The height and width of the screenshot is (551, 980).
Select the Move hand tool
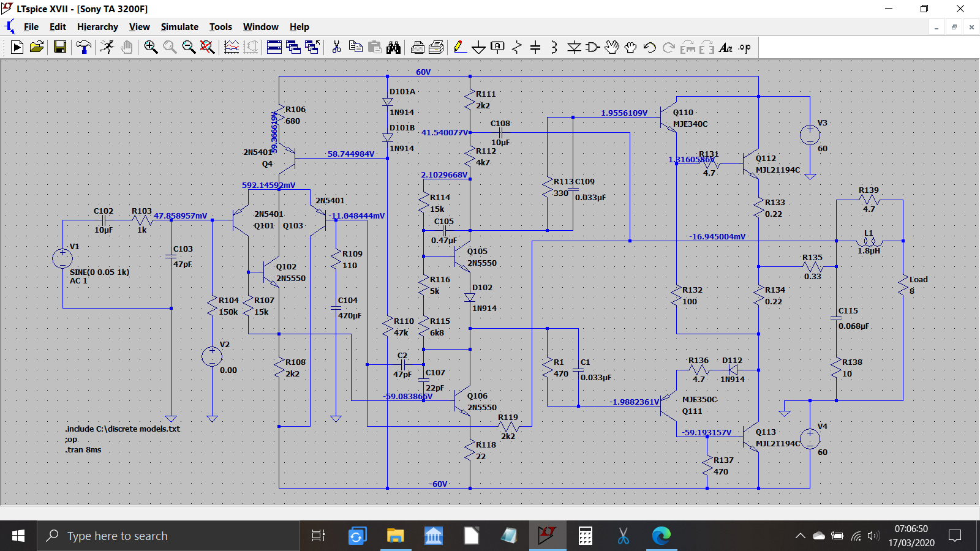pyautogui.click(x=612, y=47)
